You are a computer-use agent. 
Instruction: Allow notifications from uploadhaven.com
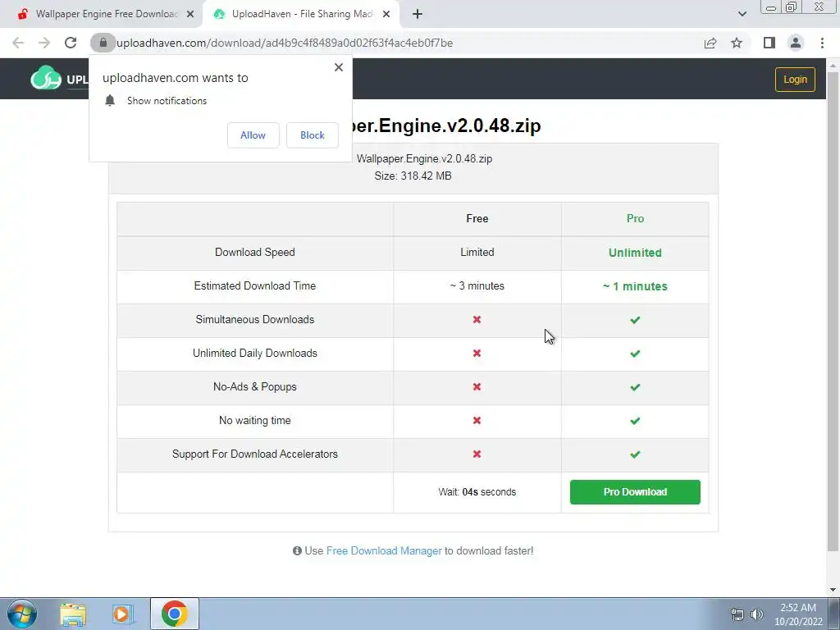click(253, 135)
